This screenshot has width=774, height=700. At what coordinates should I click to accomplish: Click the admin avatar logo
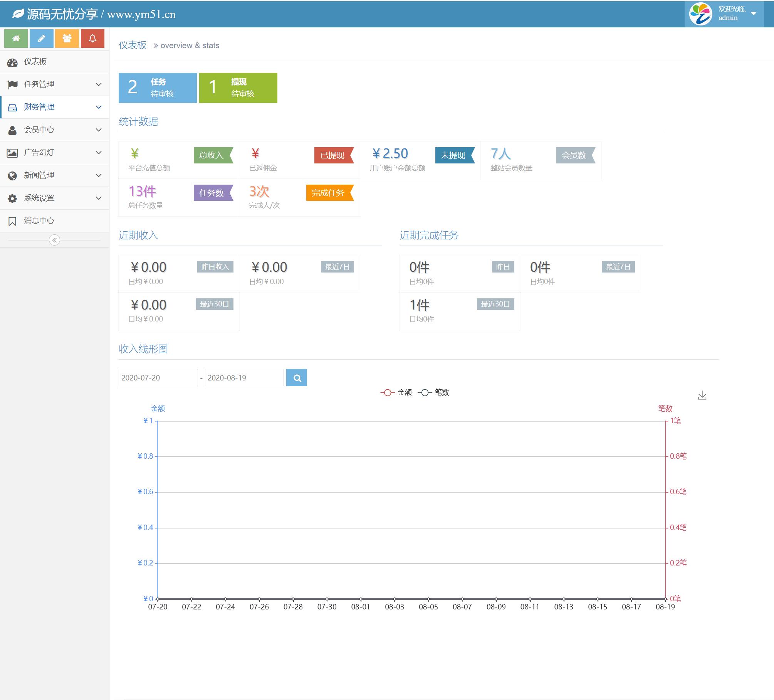[700, 14]
